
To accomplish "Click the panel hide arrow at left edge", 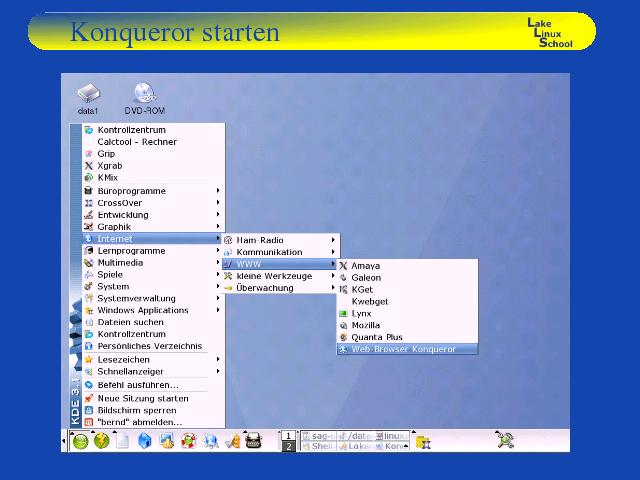I will pos(63,441).
